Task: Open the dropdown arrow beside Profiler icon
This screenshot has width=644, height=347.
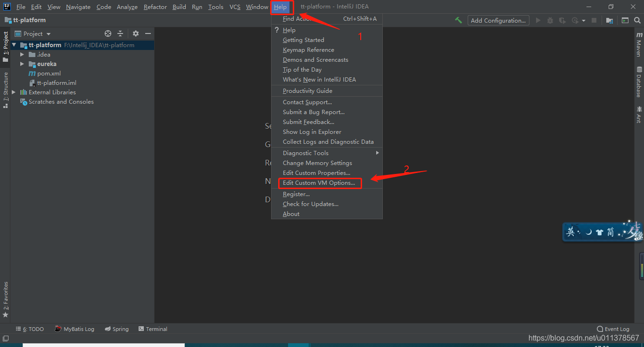Action: tap(584, 21)
